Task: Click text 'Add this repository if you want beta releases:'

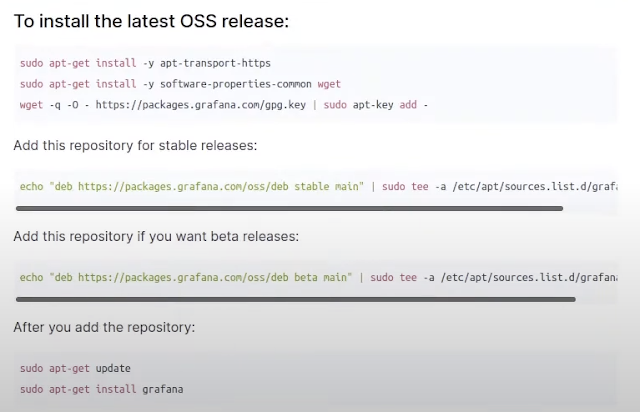Action: pos(156,237)
